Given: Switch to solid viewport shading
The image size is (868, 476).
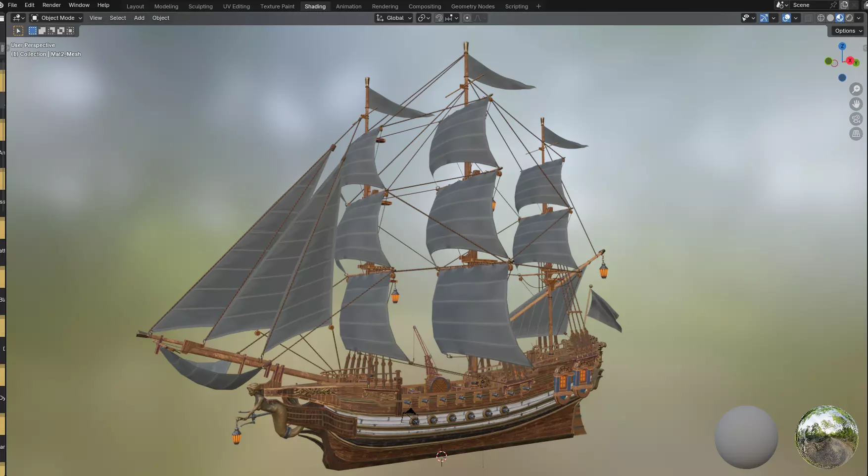Looking at the screenshot, I should 830,18.
